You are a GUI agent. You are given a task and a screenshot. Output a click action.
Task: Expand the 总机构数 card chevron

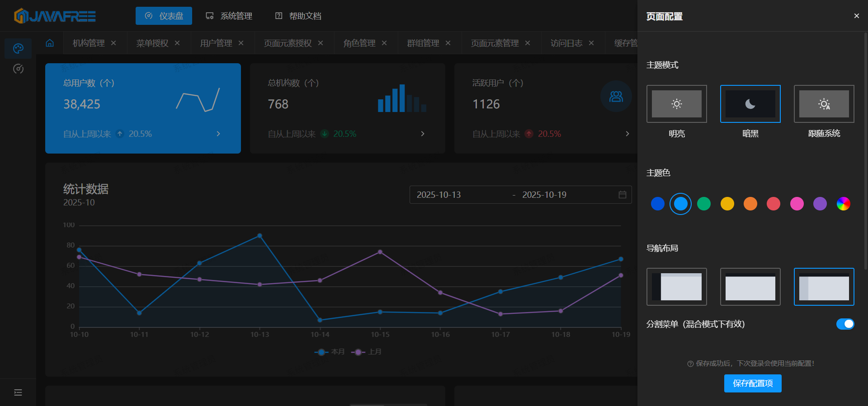tap(423, 134)
